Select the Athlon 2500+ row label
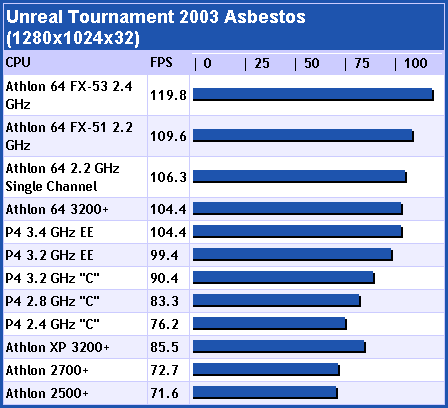The height and width of the screenshot is (408, 448). coord(47,393)
